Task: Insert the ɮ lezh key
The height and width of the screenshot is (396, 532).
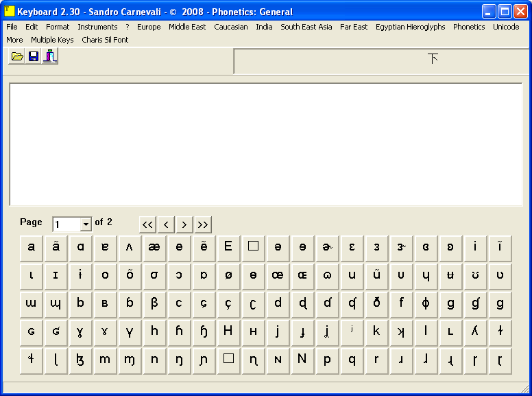Action: (80, 361)
